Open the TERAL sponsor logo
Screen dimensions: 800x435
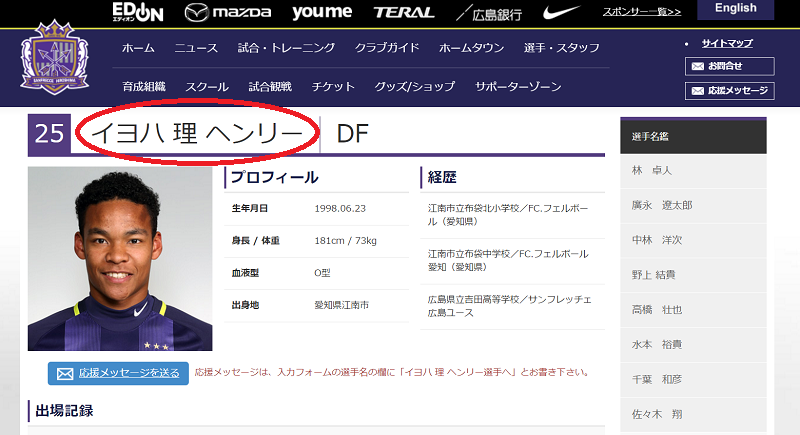coord(404,12)
